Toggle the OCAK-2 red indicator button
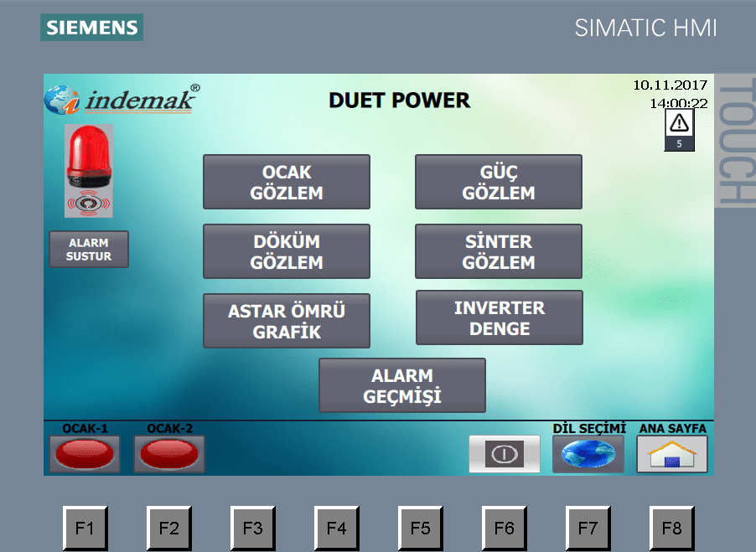Screen dimensions: 756x552 [169, 454]
